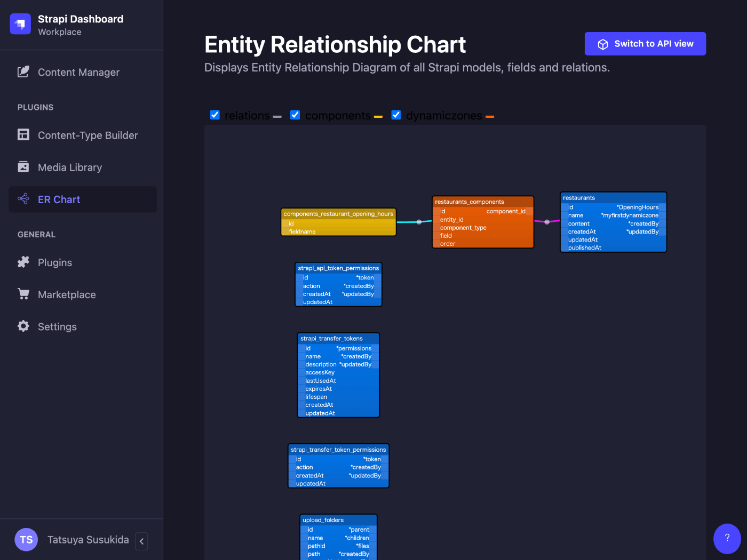Click the grey relations legend color dash

(x=277, y=117)
